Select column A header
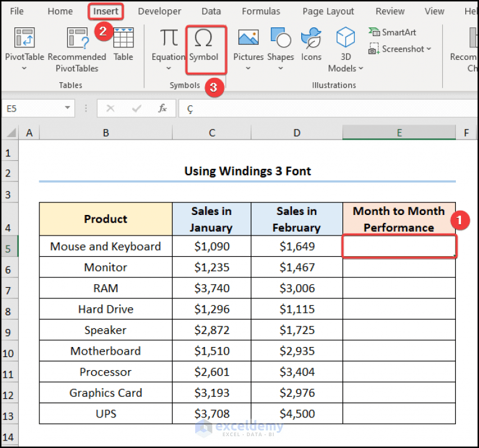This screenshot has height=448, width=479. (29, 133)
